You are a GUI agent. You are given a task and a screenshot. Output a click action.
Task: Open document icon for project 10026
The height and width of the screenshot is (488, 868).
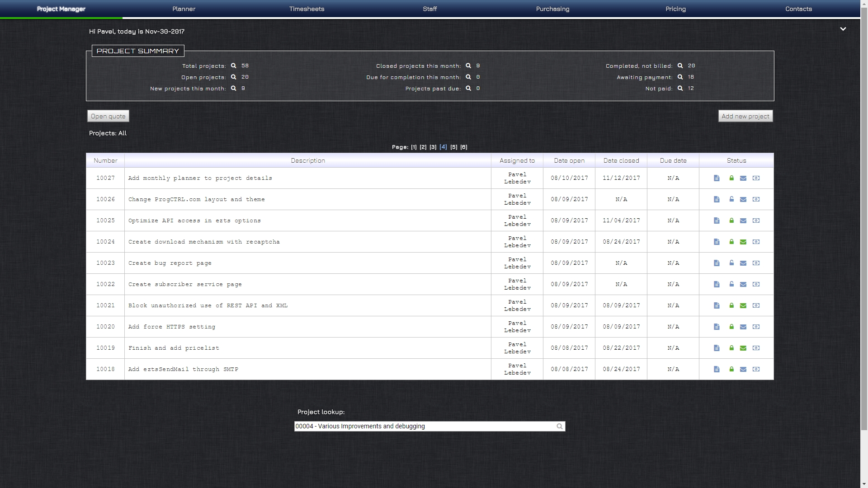tap(717, 199)
